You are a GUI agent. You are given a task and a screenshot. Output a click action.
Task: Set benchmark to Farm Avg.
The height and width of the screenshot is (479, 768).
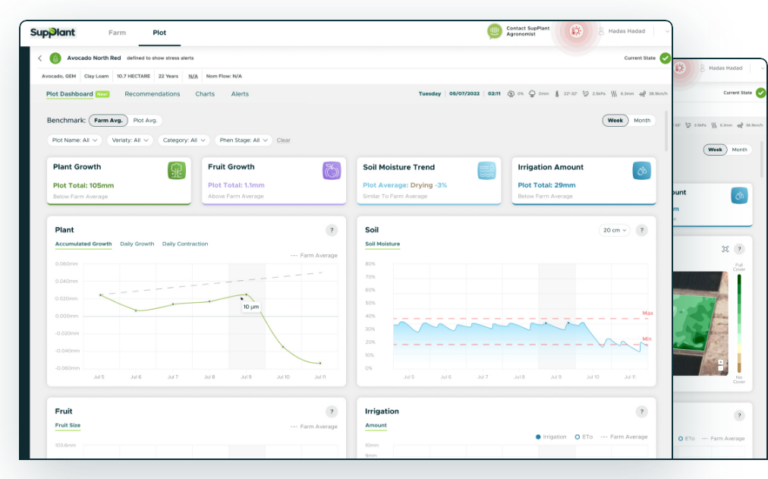point(107,120)
